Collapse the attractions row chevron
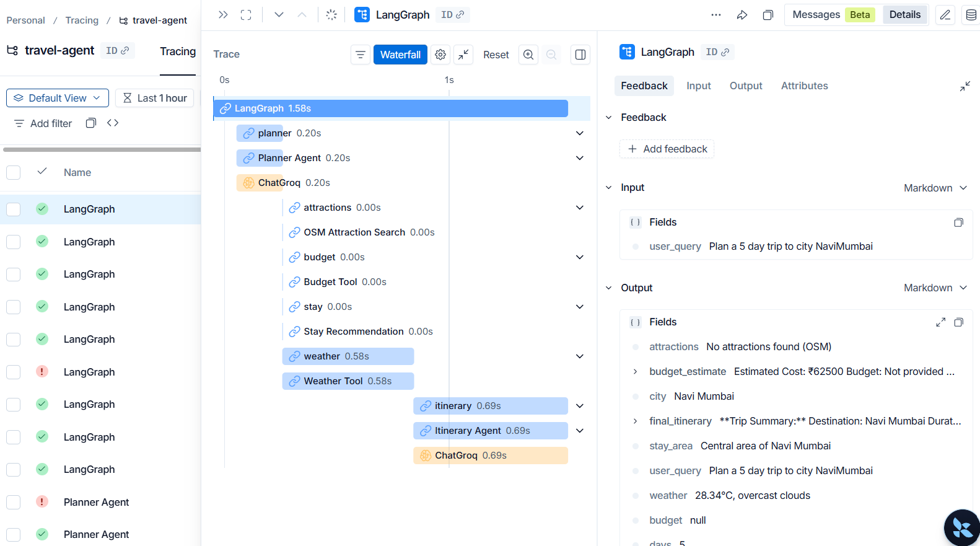980x546 pixels. pyautogui.click(x=580, y=208)
